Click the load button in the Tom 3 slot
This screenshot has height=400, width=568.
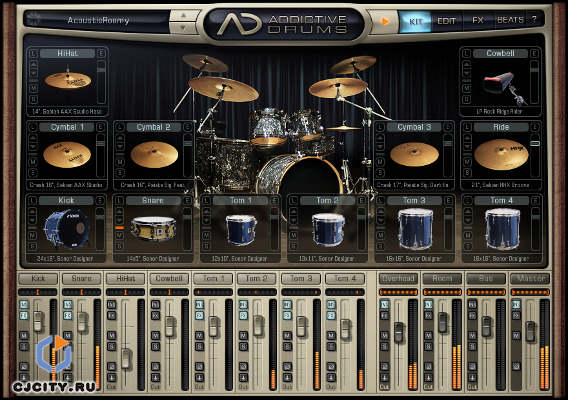[380, 201]
